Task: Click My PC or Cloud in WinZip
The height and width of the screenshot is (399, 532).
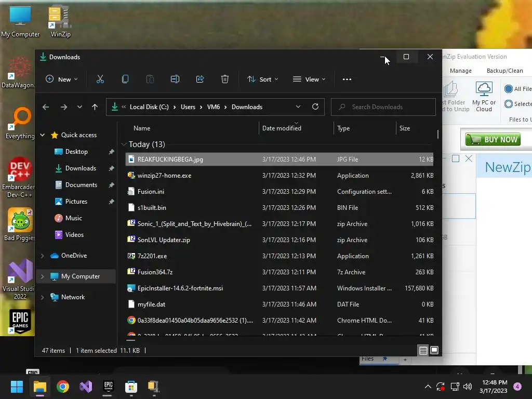Action: coord(484,97)
